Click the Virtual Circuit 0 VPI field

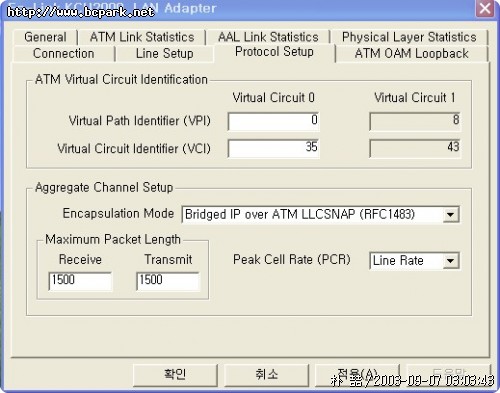pos(273,121)
